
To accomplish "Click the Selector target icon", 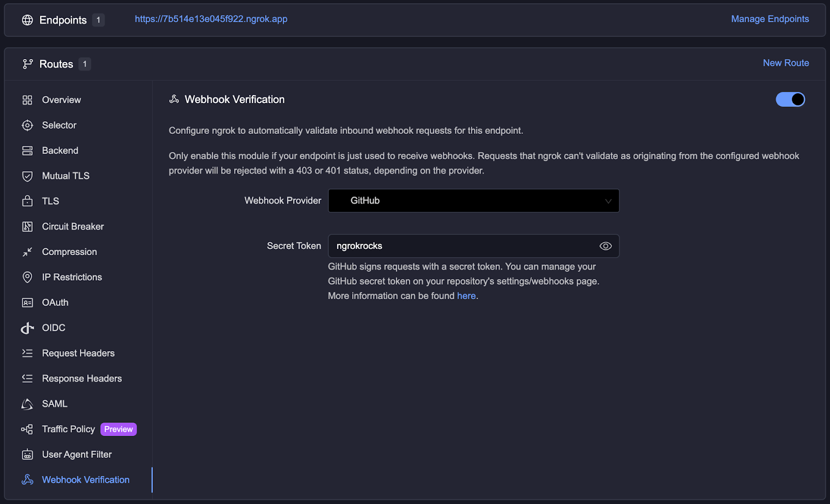I will click(x=27, y=125).
